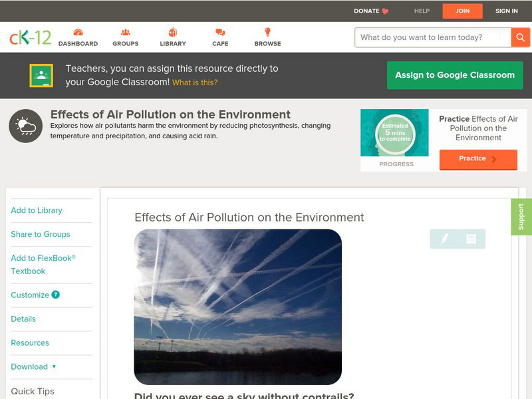
Task: Open the Groups icon in navigation
Action: (125, 33)
